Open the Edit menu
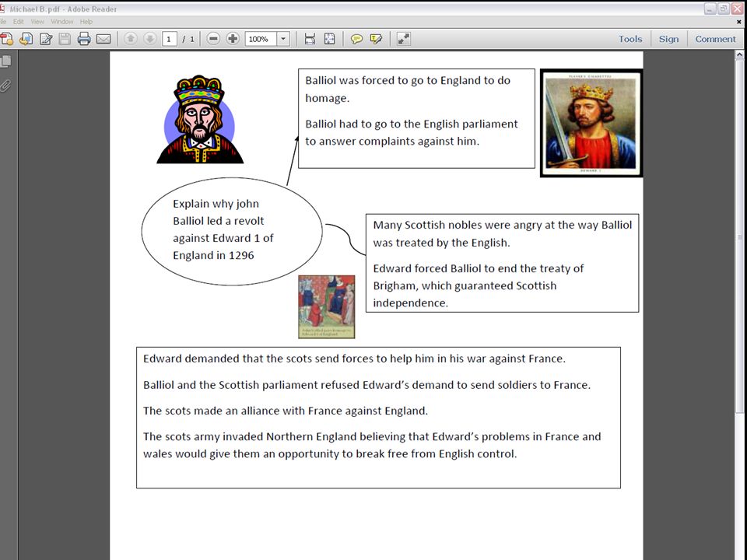 (18, 22)
